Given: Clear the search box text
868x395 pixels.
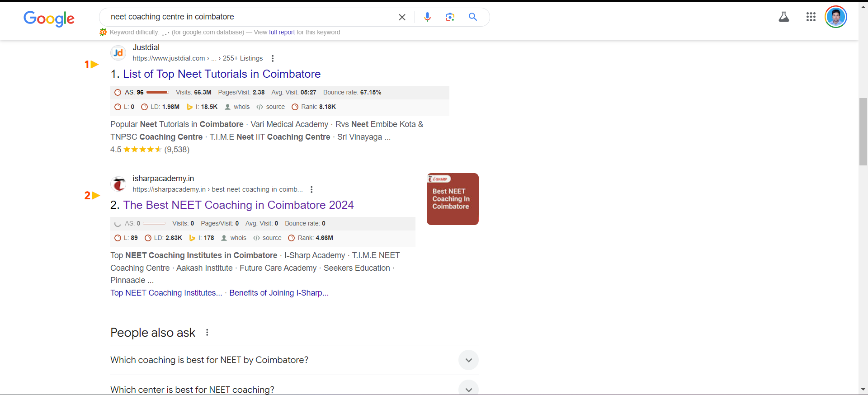Looking at the screenshot, I should (402, 17).
